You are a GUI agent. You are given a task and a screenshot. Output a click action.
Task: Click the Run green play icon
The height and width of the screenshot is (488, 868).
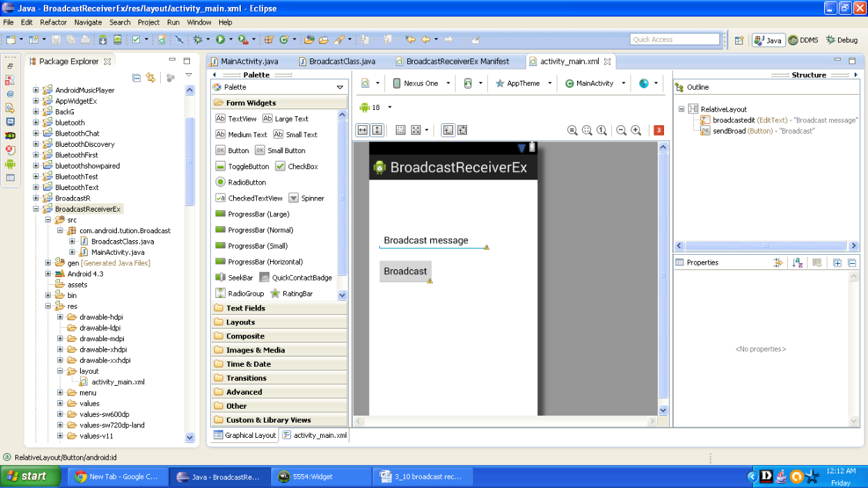tap(220, 40)
